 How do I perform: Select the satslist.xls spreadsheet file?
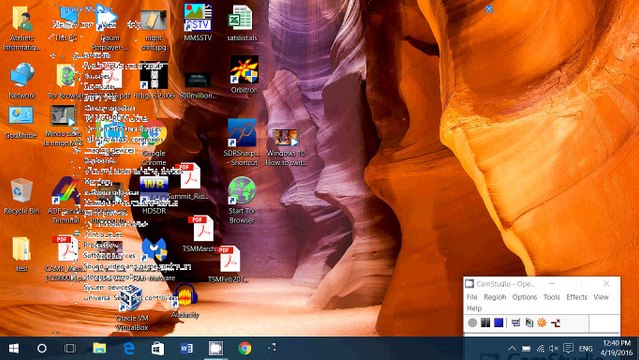coord(242,22)
